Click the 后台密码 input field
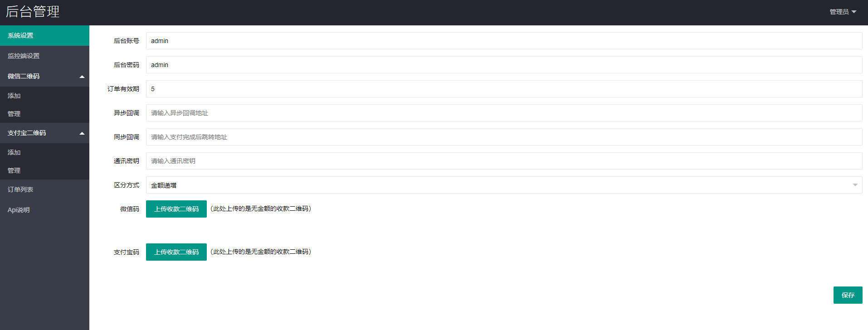 pyautogui.click(x=503, y=65)
